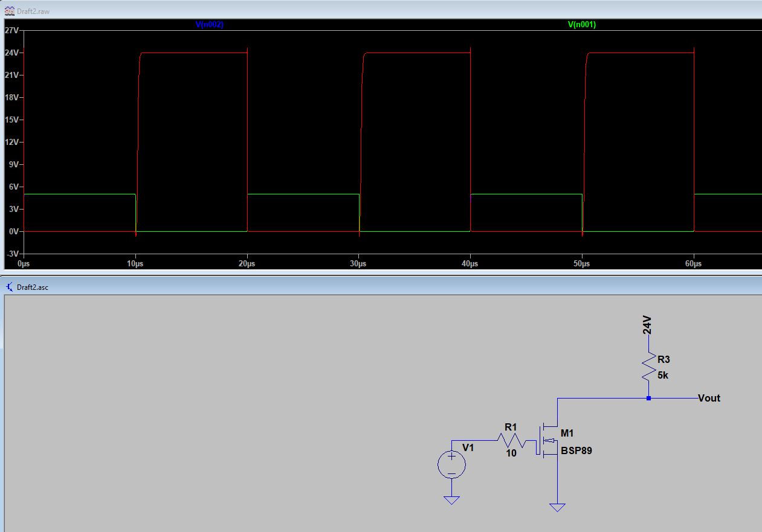The width and height of the screenshot is (762, 532).
Task: Click the 24V supply net label
Action: [x=647, y=326]
